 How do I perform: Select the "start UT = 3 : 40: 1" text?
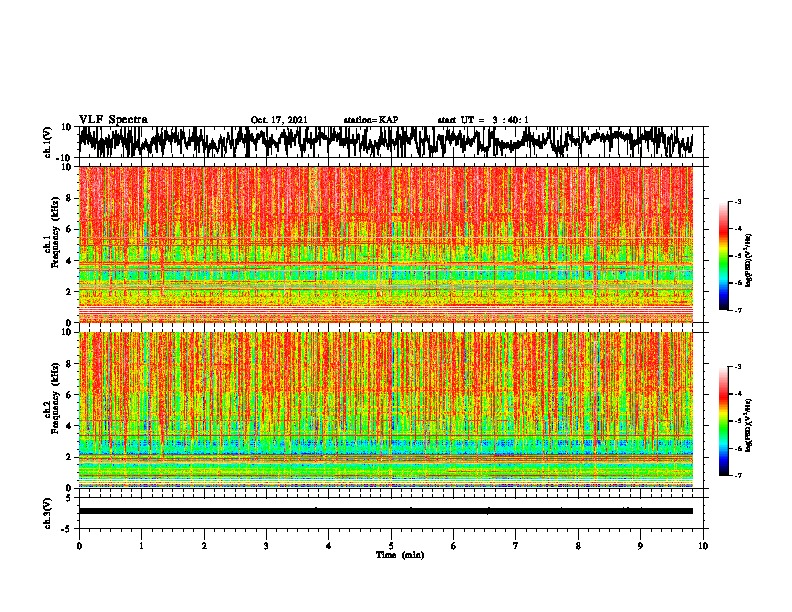(x=483, y=120)
